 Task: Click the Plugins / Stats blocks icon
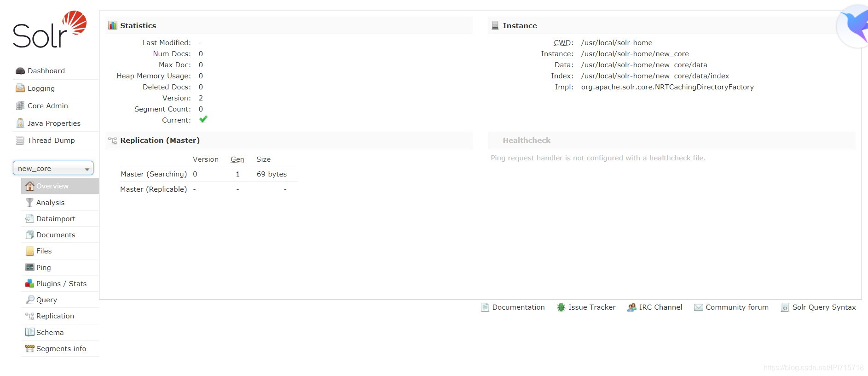pos(30,283)
